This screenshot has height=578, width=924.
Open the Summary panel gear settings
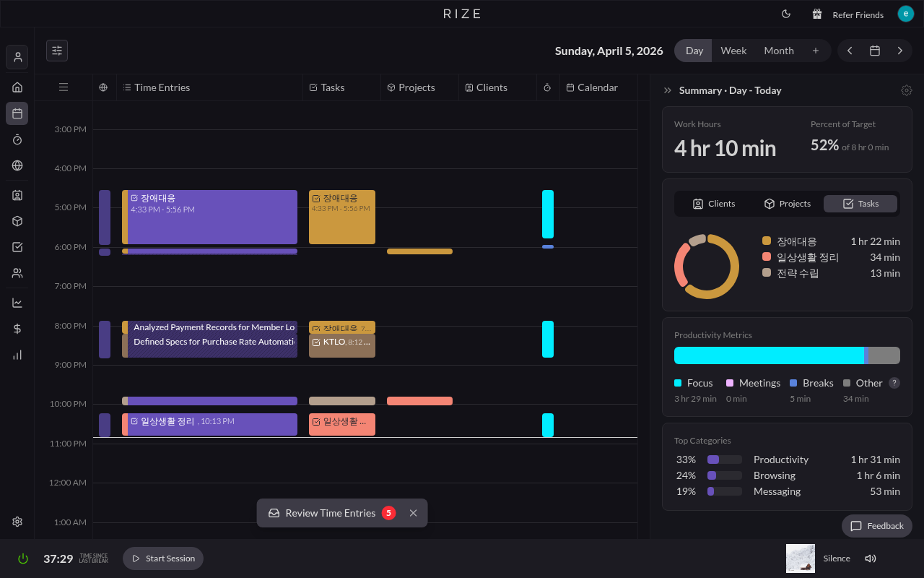pyautogui.click(x=906, y=90)
